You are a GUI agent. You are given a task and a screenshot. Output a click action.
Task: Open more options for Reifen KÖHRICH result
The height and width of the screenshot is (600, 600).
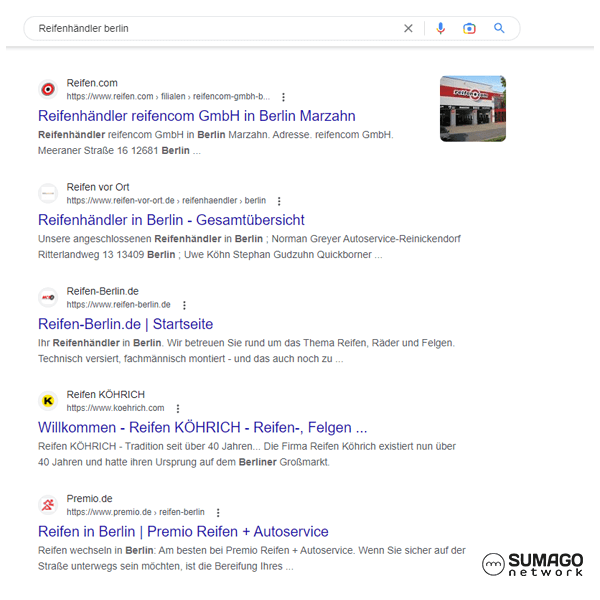178,409
